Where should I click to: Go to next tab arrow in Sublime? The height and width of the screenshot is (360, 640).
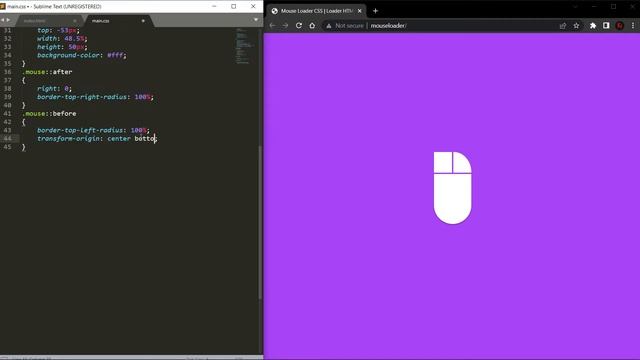[8, 20]
